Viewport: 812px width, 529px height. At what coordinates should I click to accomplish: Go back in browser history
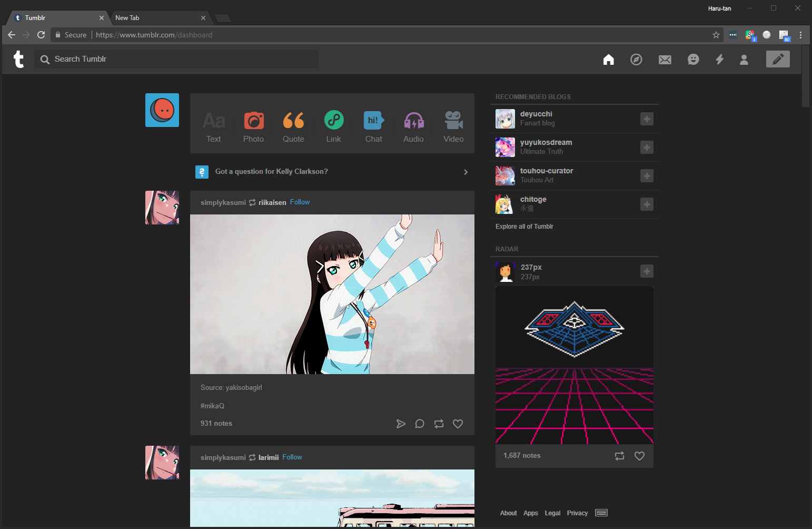click(12, 35)
